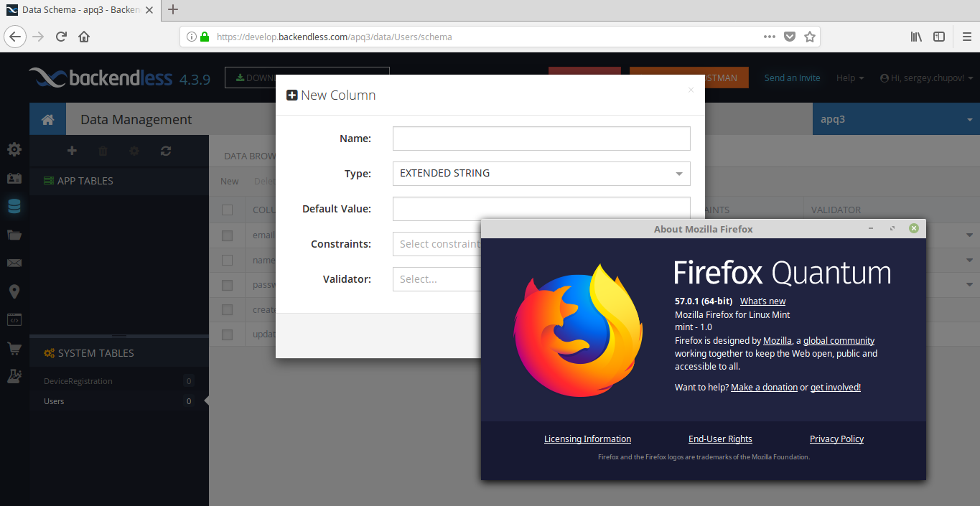
Task: Select the Data database icon in sidebar
Action: (14, 207)
